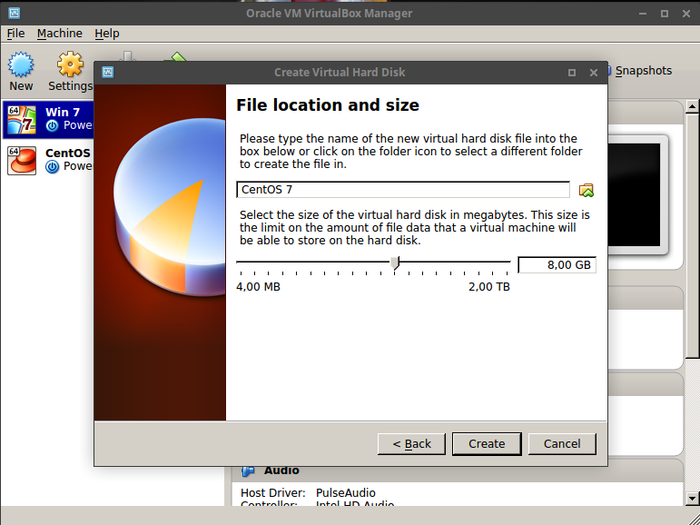Screen dimensions: 700x525
Task: Minimize the VirtualBox Manager window
Action: tap(643, 13)
